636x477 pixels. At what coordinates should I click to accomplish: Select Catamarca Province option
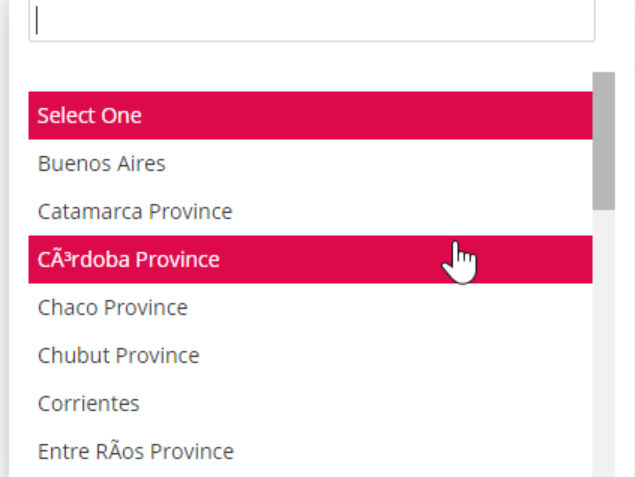click(x=310, y=211)
